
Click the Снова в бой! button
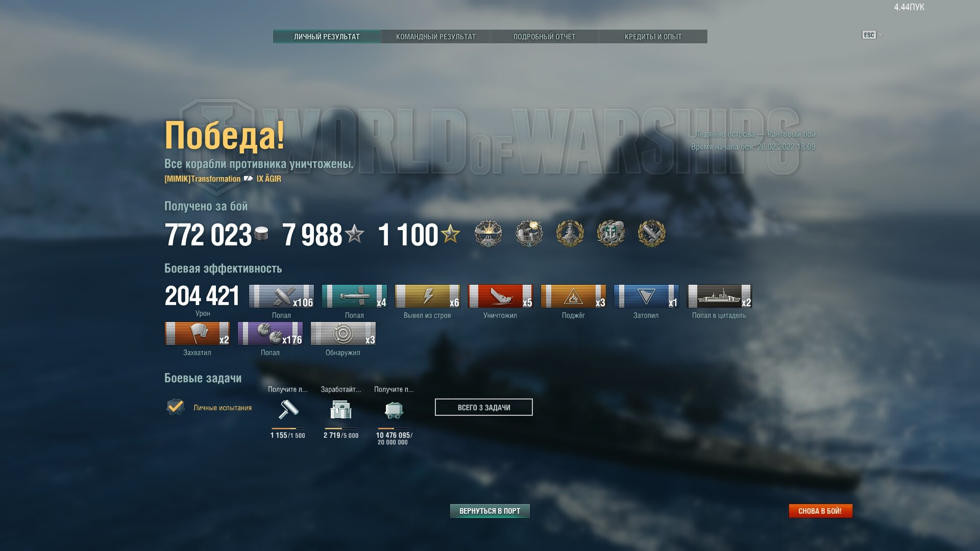coord(820,511)
